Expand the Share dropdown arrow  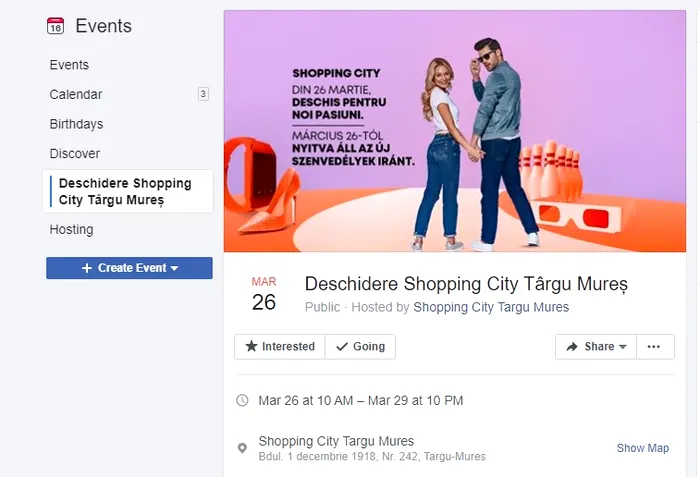pos(623,347)
